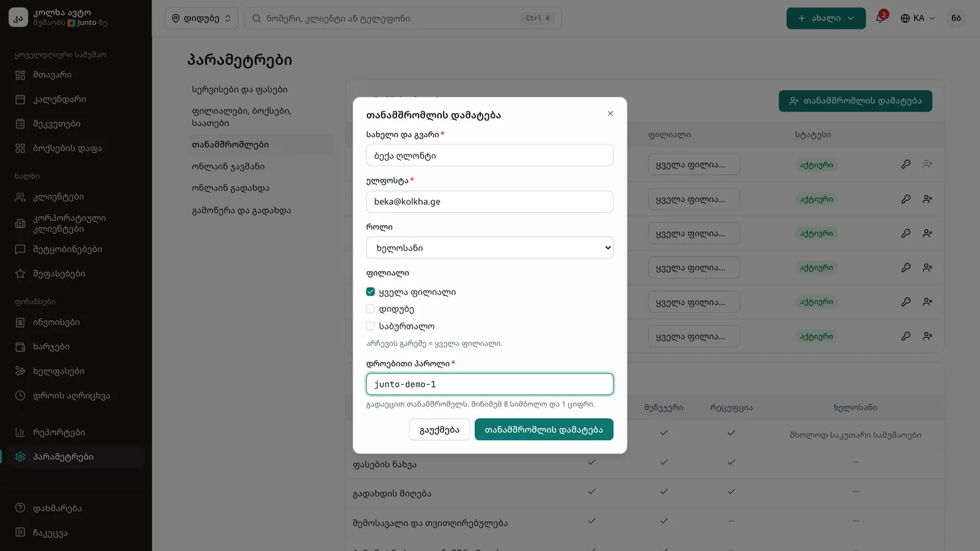Open დროის აღრიცხვა clock icon

tap(20, 395)
